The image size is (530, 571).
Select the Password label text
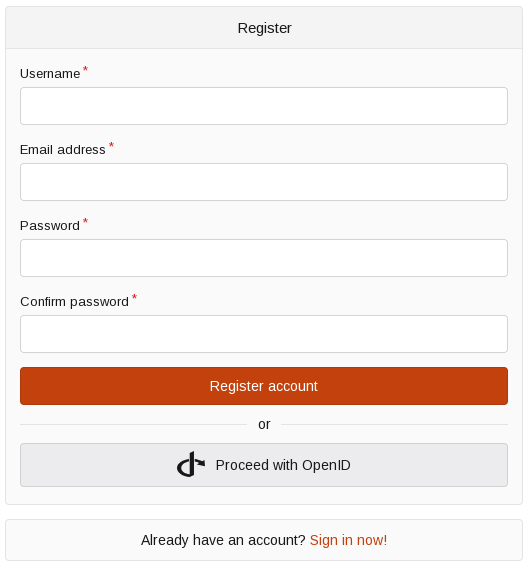click(50, 226)
